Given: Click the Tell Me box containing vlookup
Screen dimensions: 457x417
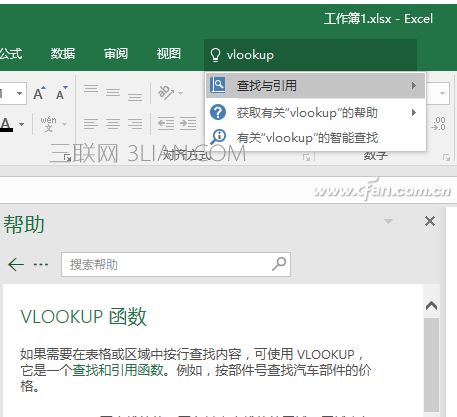Looking at the screenshot, I should [x=310, y=55].
